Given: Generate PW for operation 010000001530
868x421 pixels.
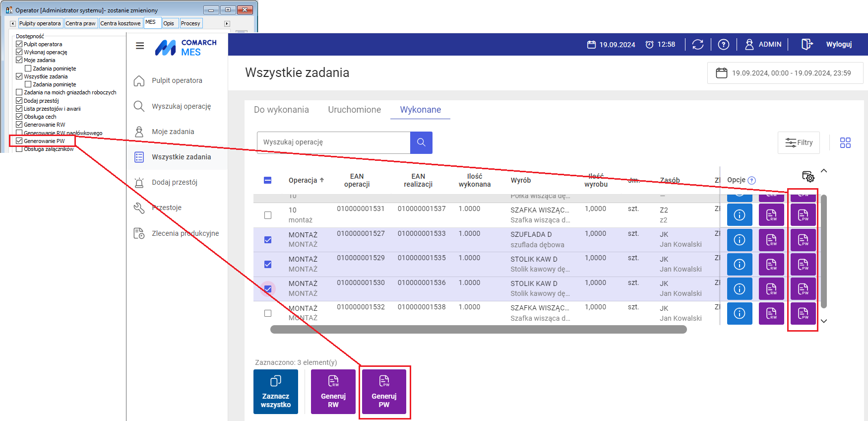Looking at the screenshot, I should pyautogui.click(x=803, y=288).
